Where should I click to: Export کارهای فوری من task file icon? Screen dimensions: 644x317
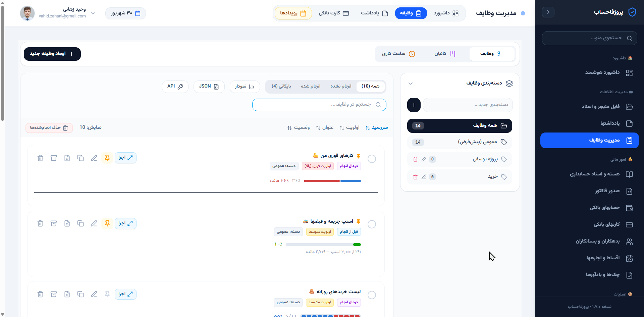[x=67, y=158]
